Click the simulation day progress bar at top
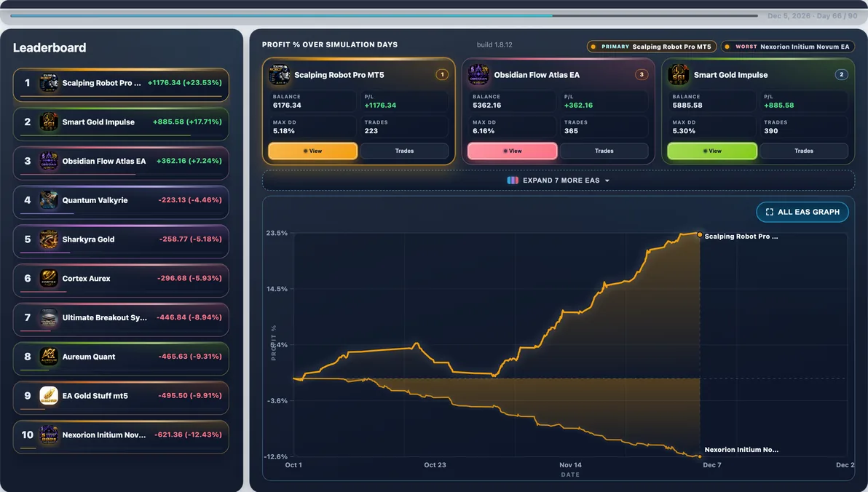Image resolution: width=868 pixels, height=492 pixels. pyautogui.click(x=384, y=15)
